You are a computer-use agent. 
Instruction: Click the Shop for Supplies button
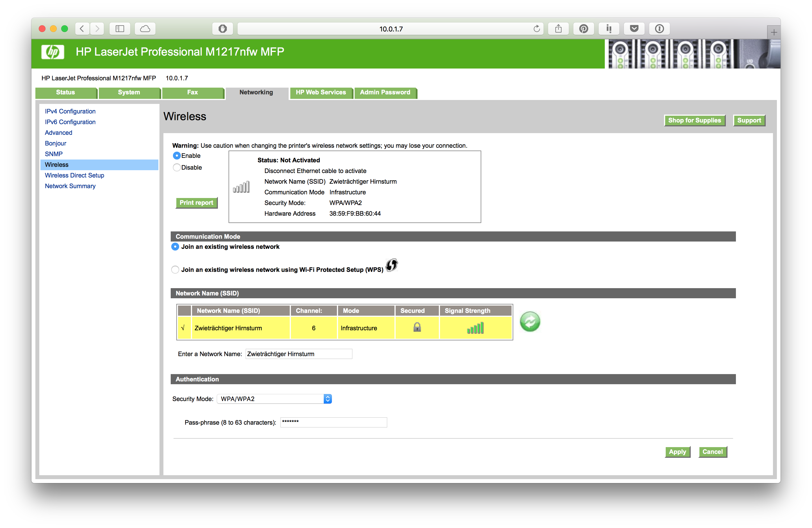(694, 120)
